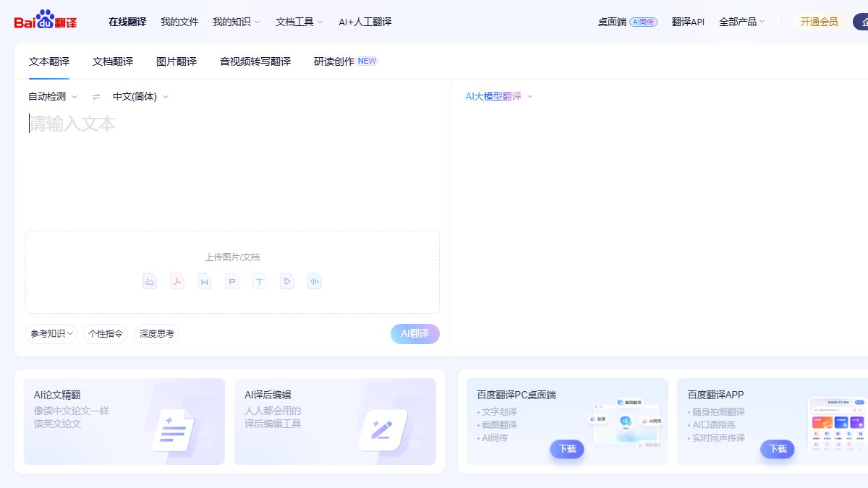
Task: Click the Baidu Translate logo
Action: (x=46, y=20)
